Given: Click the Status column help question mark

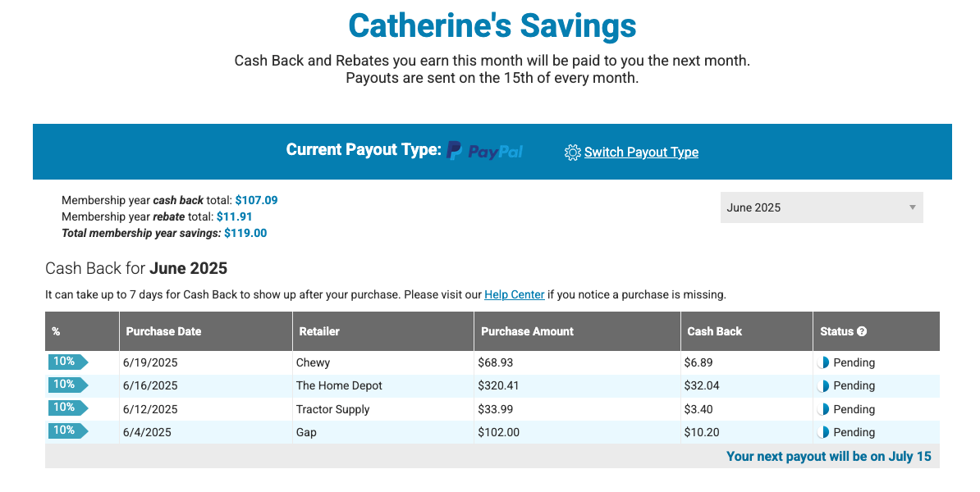Looking at the screenshot, I should (862, 331).
